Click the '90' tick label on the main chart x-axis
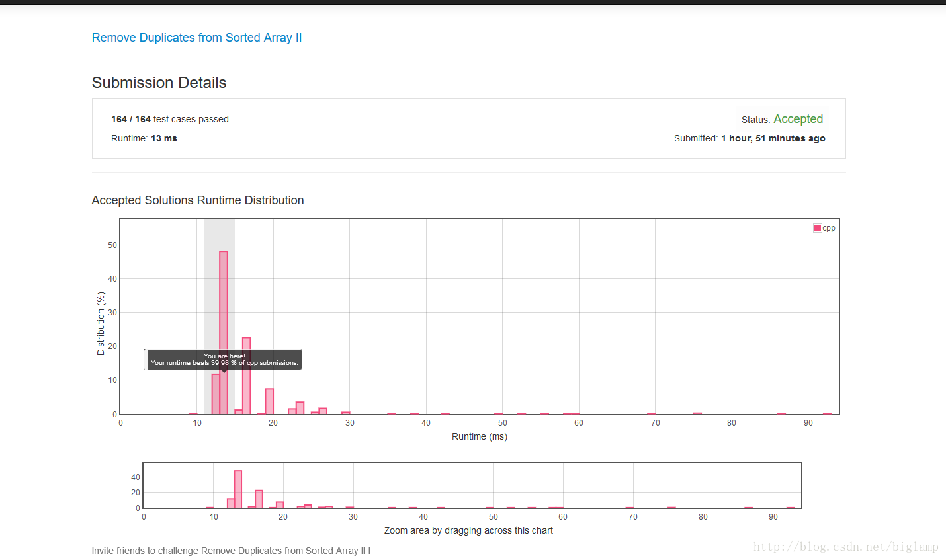 click(x=808, y=423)
